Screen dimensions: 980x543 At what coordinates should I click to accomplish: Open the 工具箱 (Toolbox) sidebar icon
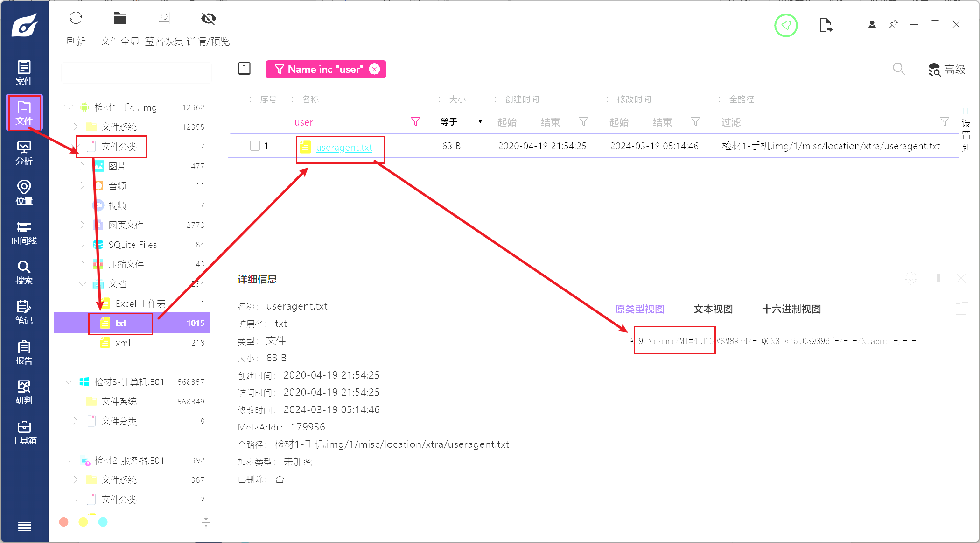24,432
